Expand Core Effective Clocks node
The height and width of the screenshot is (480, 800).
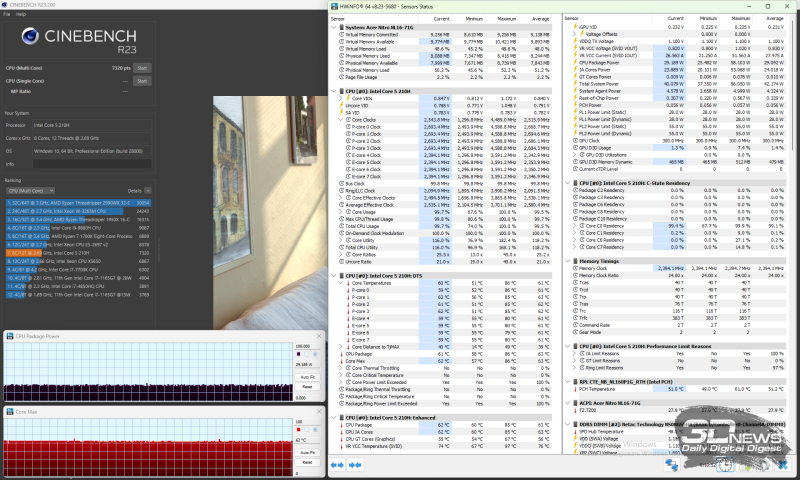click(x=341, y=198)
